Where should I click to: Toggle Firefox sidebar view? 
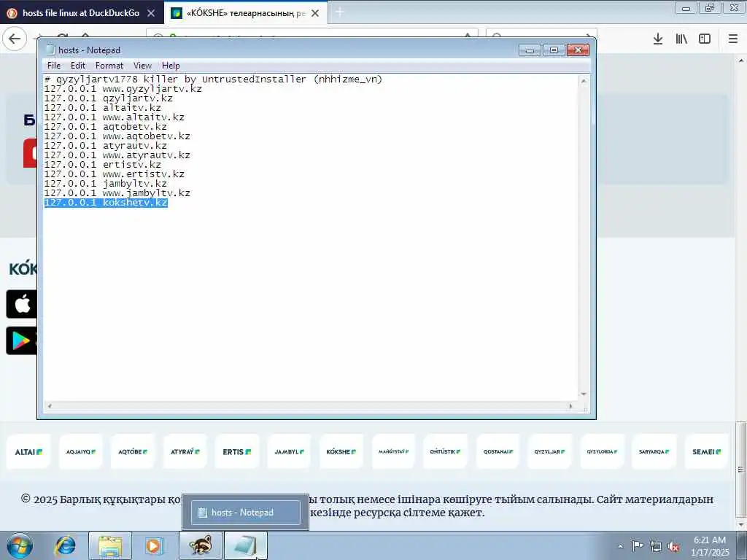[x=705, y=39]
